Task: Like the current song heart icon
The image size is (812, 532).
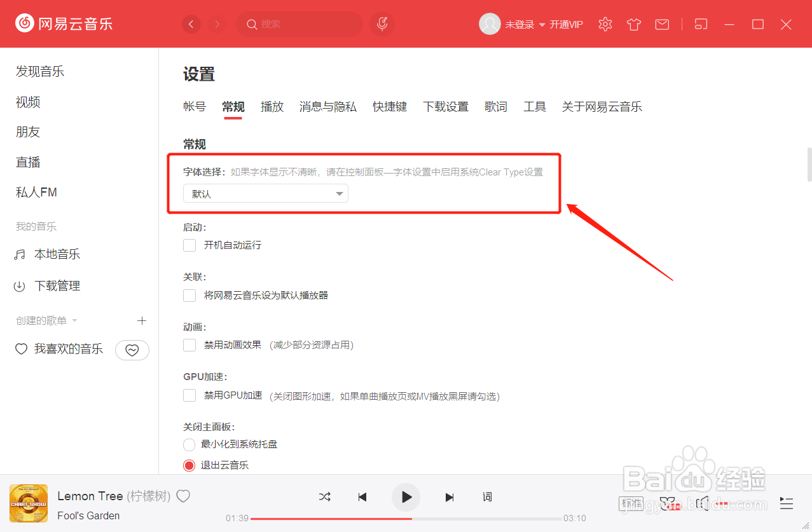Action: coord(183,496)
